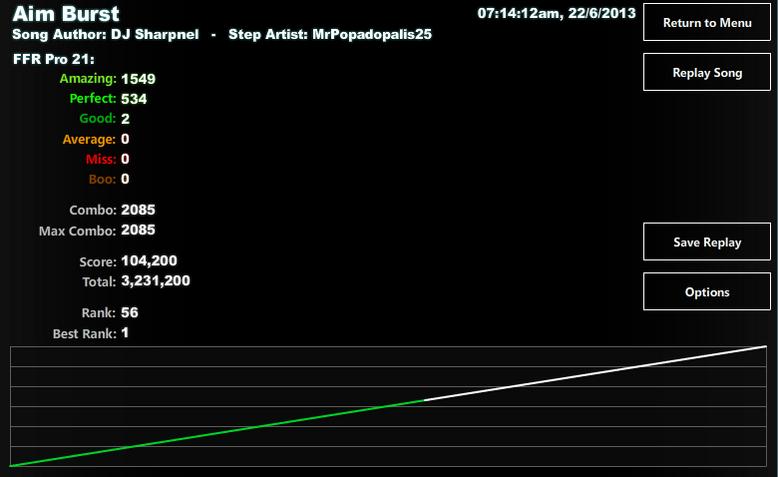Viewport: 778px width, 477px height.
Task: Click the Score value 104,200
Action: pos(149,261)
